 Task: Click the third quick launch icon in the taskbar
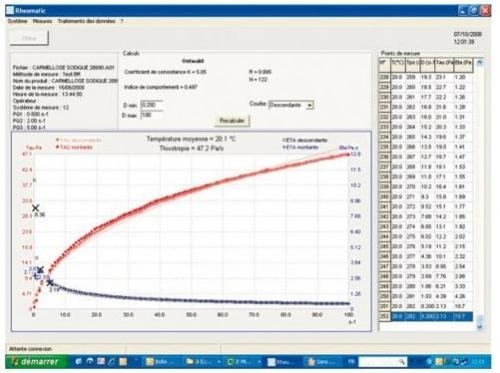101,361
